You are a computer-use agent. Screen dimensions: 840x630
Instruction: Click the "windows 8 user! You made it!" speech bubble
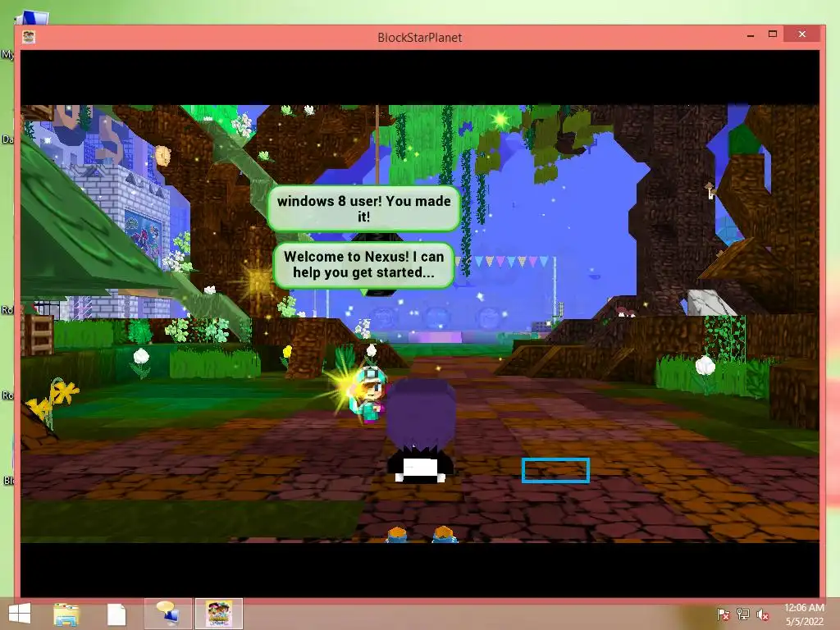point(363,209)
